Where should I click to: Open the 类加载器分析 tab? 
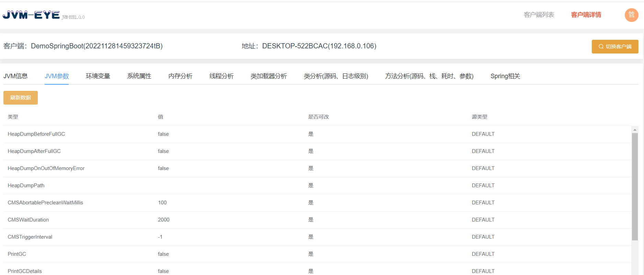click(269, 76)
